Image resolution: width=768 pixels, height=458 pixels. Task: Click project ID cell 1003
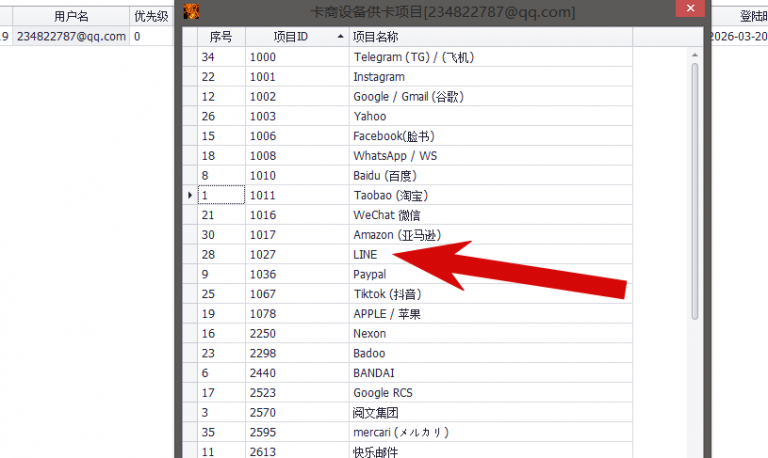pyautogui.click(x=297, y=116)
